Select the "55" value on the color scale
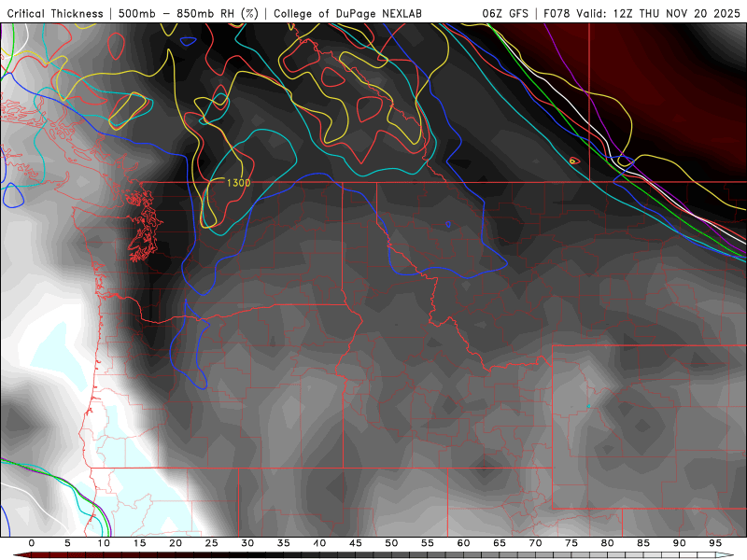 coord(428,543)
